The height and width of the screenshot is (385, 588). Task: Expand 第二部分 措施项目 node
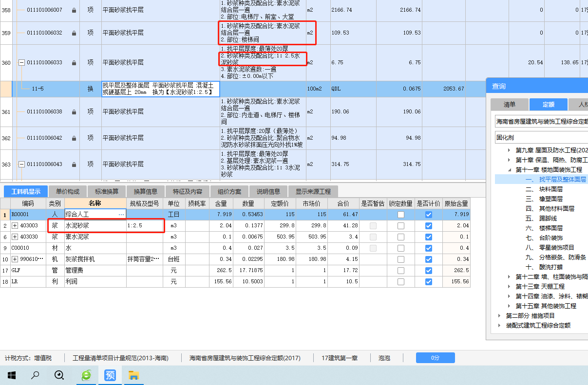[x=500, y=316]
